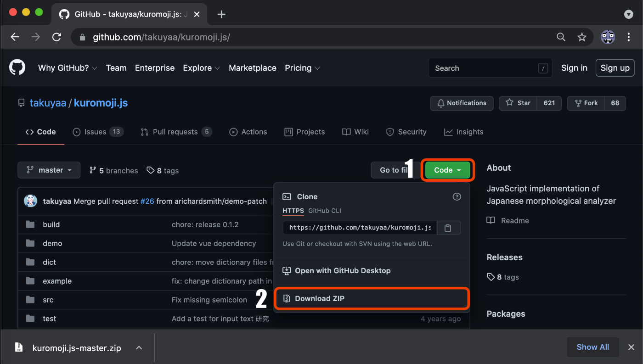Click the src folder icon

point(30,300)
